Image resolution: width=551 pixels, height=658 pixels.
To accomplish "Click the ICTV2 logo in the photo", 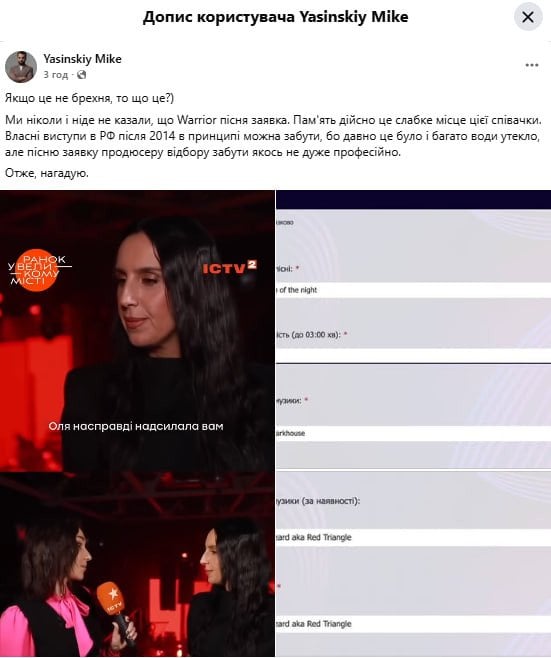I will [x=229, y=268].
